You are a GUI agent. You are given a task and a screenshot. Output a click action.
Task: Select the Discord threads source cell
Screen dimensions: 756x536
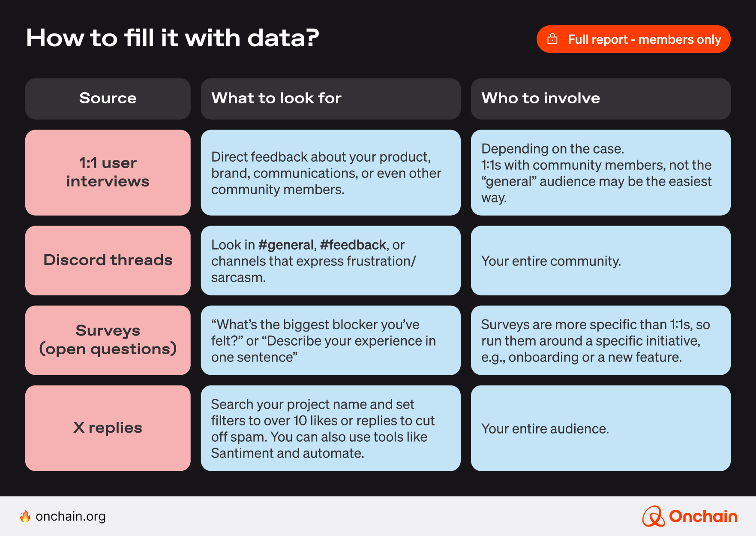(108, 260)
